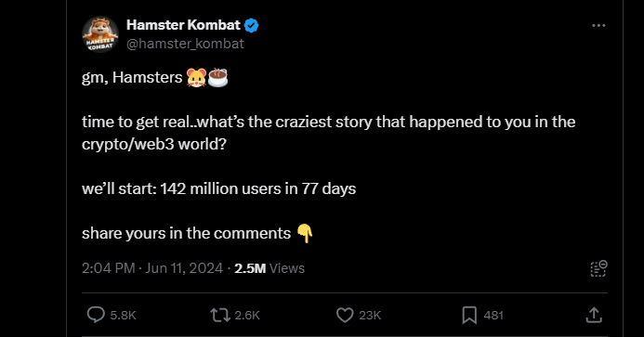Click the 481 bookmarks count
The width and height of the screenshot is (644, 337).
pyautogui.click(x=493, y=316)
